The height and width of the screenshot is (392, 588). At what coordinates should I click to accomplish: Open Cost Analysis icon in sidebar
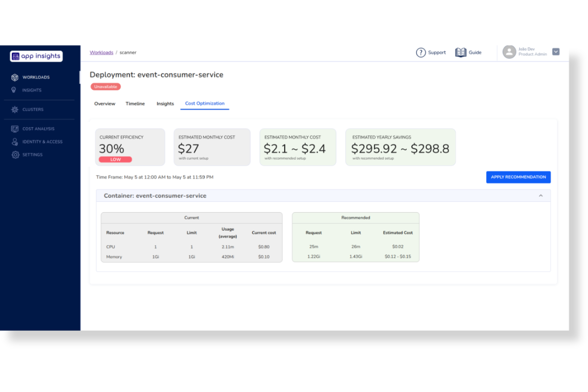[x=15, y=129]
